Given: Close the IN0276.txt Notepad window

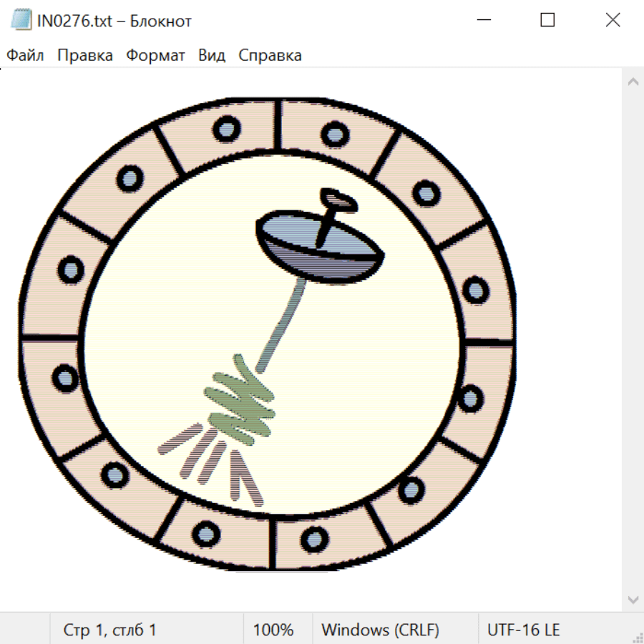Looking at the screenshot, I should pos(613,21).
